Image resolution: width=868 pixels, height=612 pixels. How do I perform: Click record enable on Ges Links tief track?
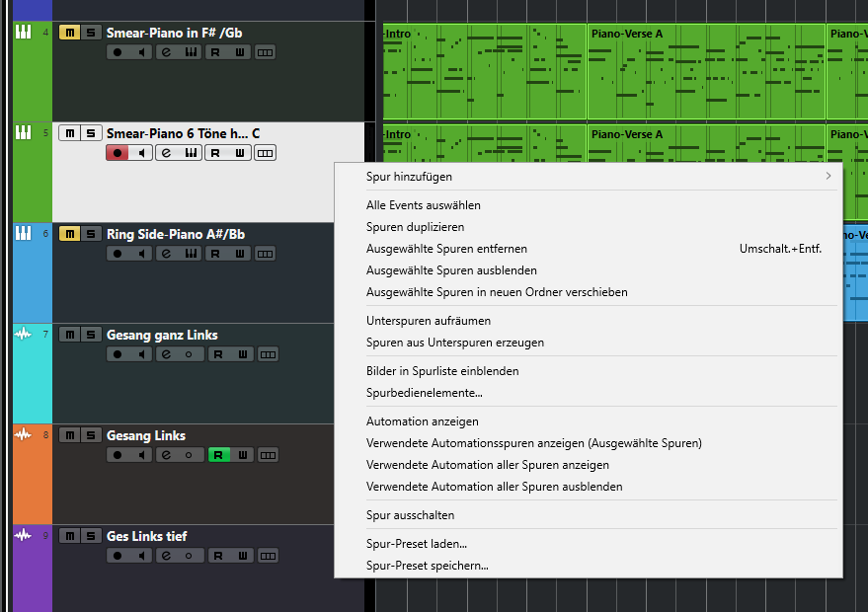(118, 556)
